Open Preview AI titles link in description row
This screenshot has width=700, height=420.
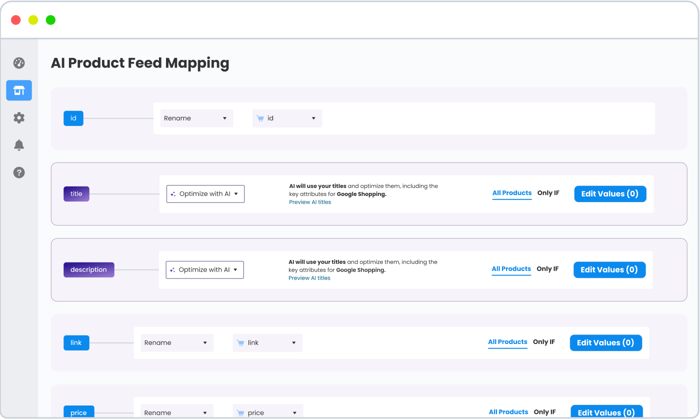pos(309,278)
